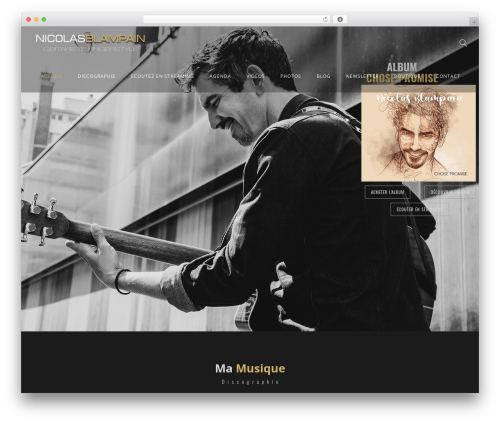Click the Ecouter en streaming button
The width and height of the screenshot is (500, 423).
tap(420, 209)
